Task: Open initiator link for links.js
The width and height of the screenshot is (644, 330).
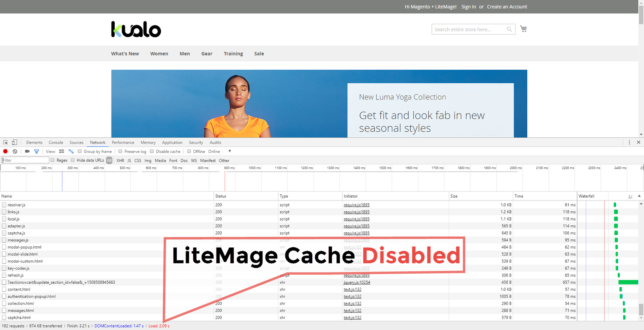Action: click(x=357, y=212)
